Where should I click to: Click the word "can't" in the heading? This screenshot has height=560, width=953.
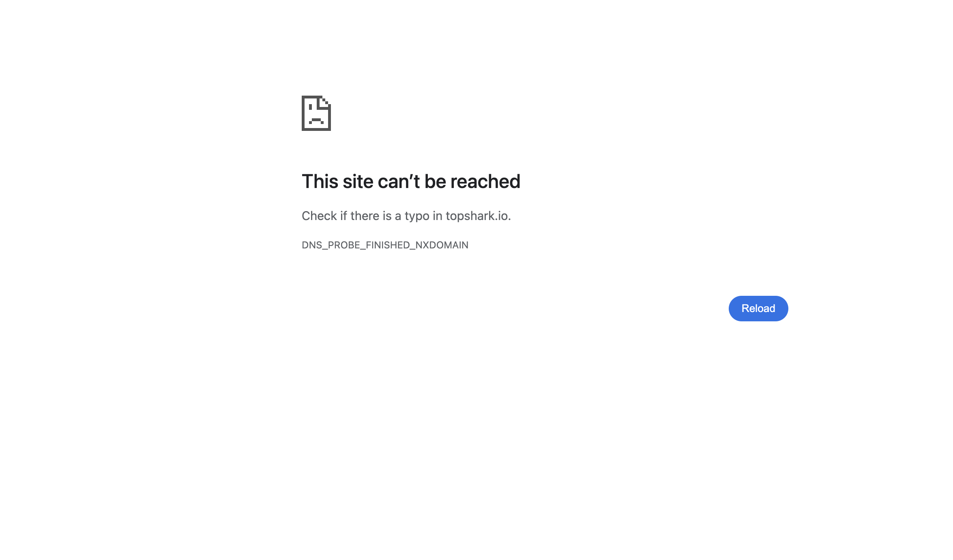tap(399, 182)
